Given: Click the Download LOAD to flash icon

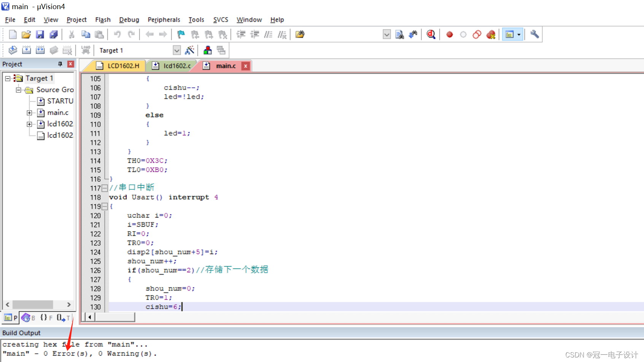Looking at the screenshot, I should (x=86, y=50).
